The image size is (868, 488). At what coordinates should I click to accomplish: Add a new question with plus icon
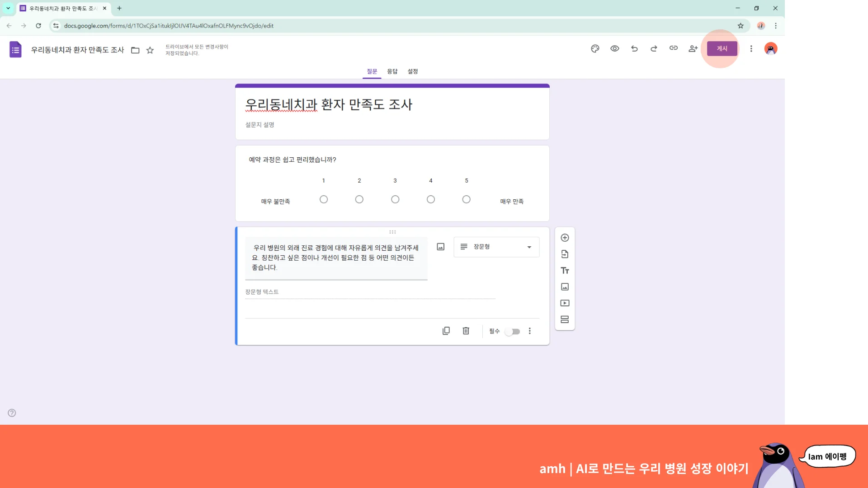click(x=565, y=237)
